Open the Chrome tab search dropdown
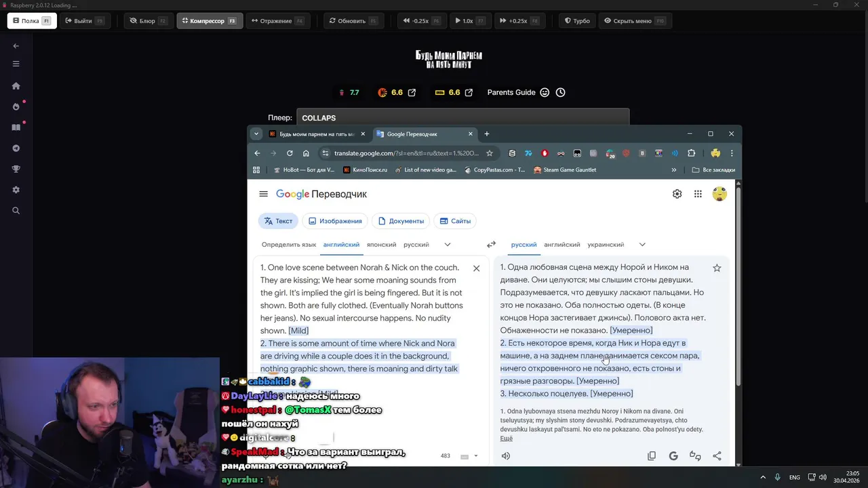Screen dimensions: 868x488 pos(256,134)
